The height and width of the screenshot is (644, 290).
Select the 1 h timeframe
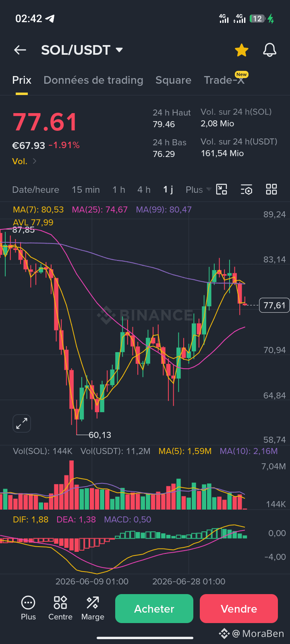pos(119,190)
